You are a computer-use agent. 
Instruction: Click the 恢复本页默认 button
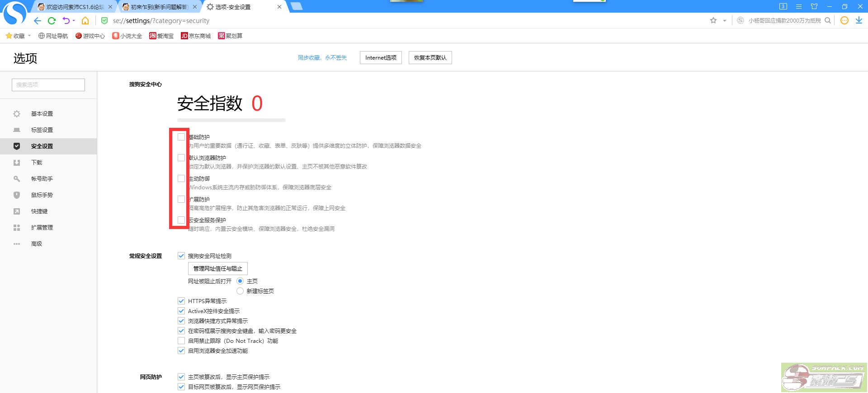(x=430, y=58)
